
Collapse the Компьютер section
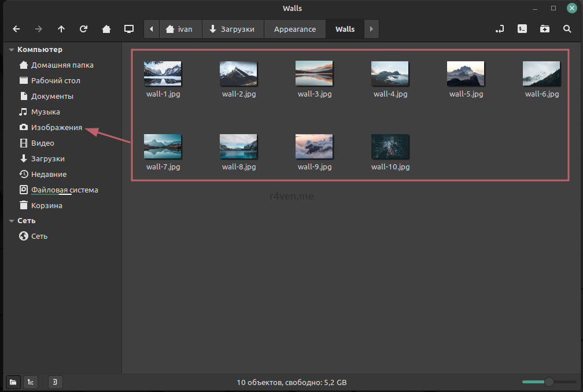click(12, 50)
